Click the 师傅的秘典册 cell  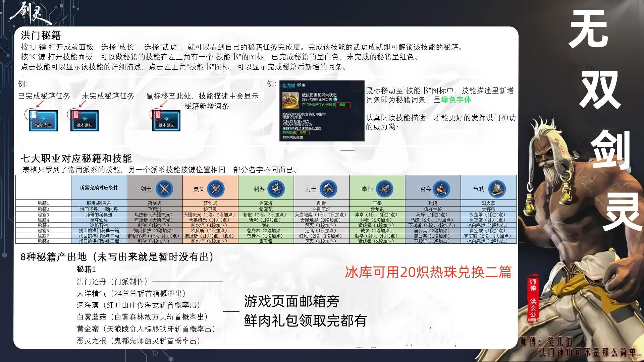click(99, 215)
